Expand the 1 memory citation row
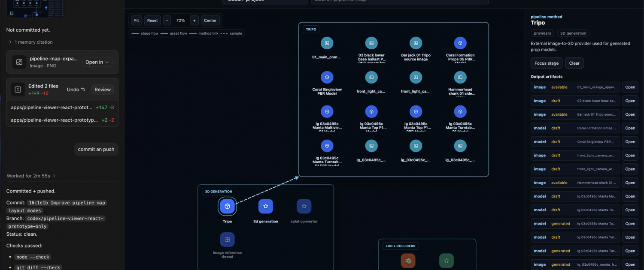644x270 pixels. click(x=30, y=42)
